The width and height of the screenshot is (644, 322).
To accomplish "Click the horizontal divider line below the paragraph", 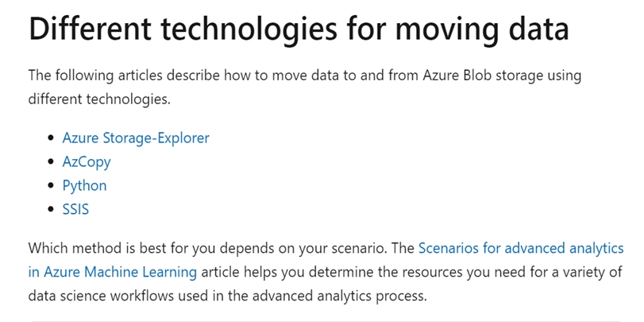I will [x=326, y=320].
